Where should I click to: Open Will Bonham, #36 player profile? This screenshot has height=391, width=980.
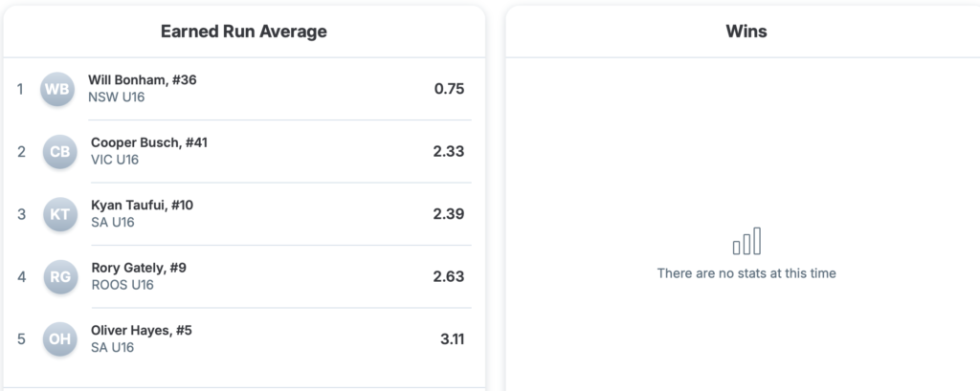pyautogui.click(x=143, y=80)
